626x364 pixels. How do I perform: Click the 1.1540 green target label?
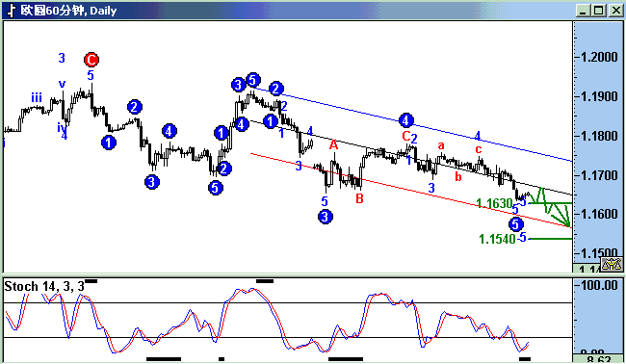[497, 239]
